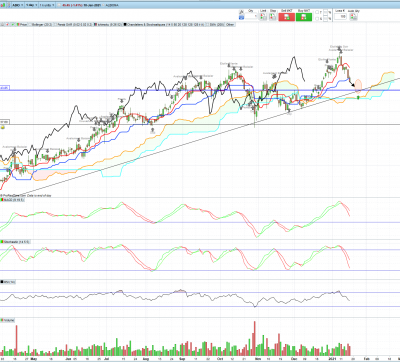
Task: Click the small blue icon below the wrench
Action: coord(242,18)
